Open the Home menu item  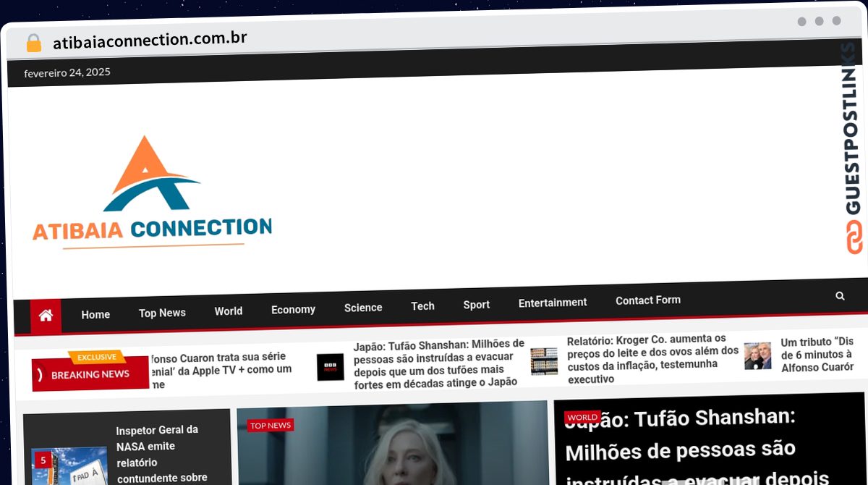(95, 314)
